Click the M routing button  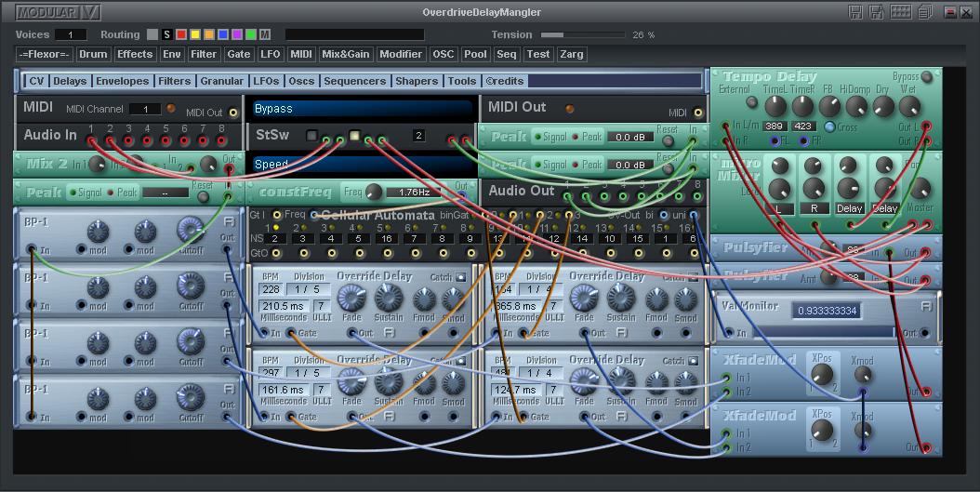point(265,34)
